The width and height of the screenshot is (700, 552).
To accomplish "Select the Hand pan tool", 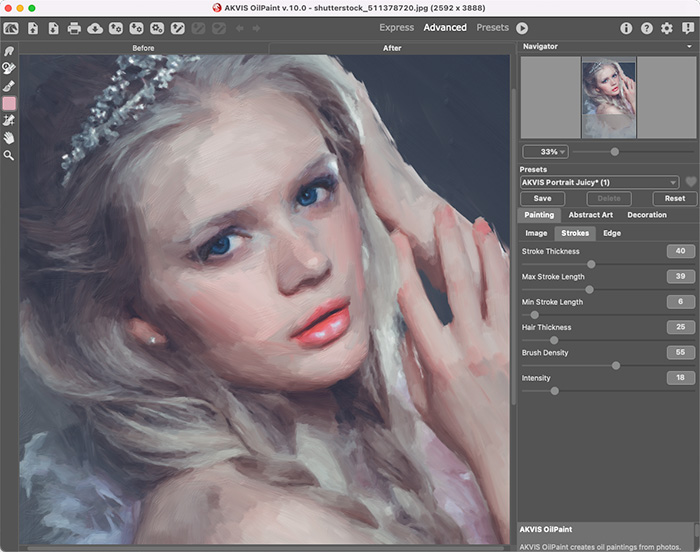I will click(9, 138).
